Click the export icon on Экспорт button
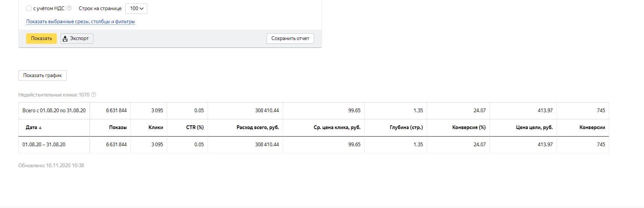644x208 pixels. 65,39
